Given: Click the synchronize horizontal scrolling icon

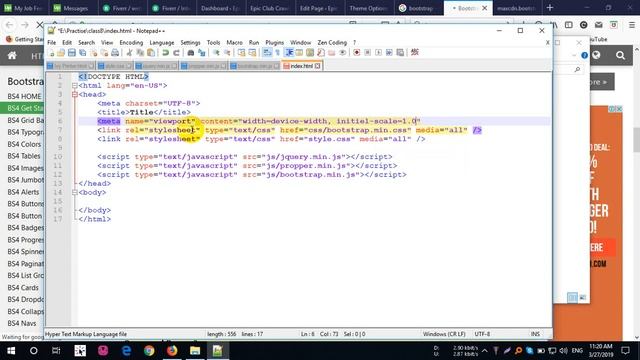Looking at the screenshot, I should coord(252,52).
